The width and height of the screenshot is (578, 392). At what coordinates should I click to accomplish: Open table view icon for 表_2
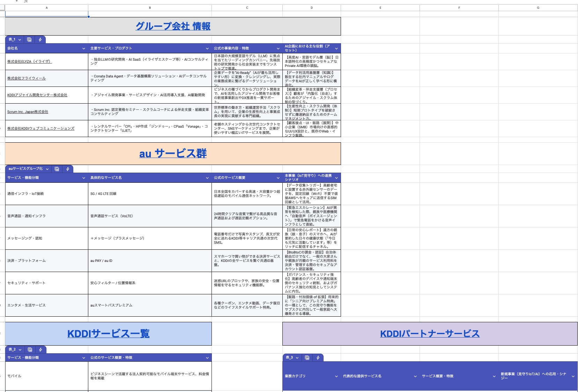(x=30, y=349)
